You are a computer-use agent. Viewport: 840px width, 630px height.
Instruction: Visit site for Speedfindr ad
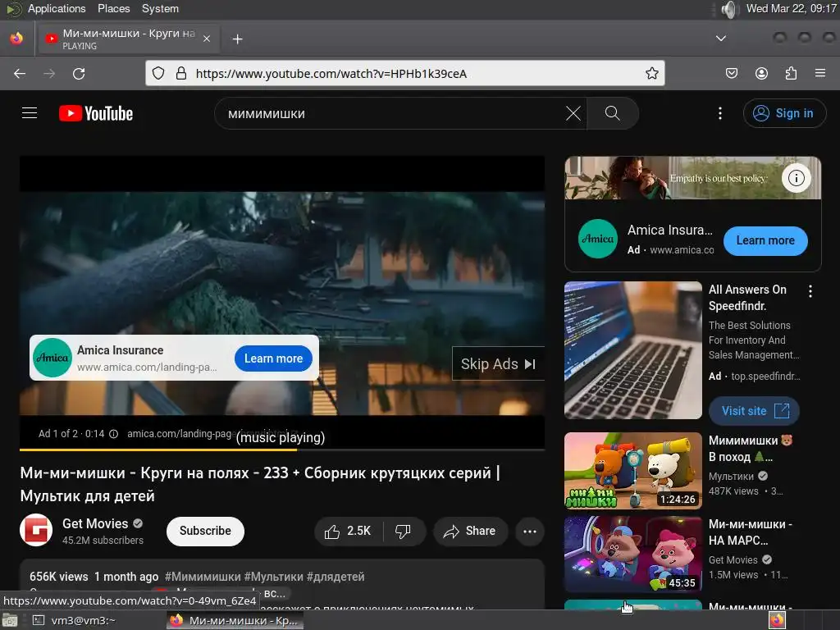pyautogui.click(x=755, y=411)
